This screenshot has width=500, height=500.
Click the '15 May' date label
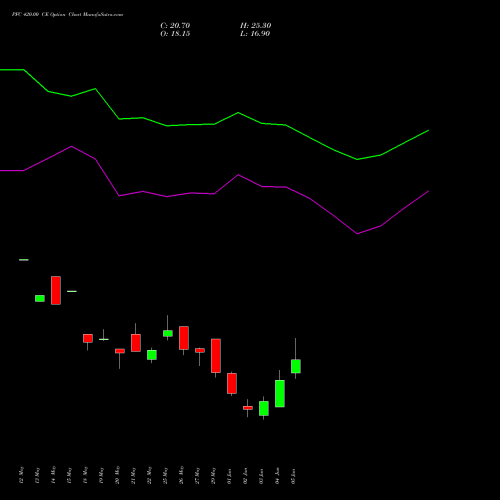tap(70, 476)
